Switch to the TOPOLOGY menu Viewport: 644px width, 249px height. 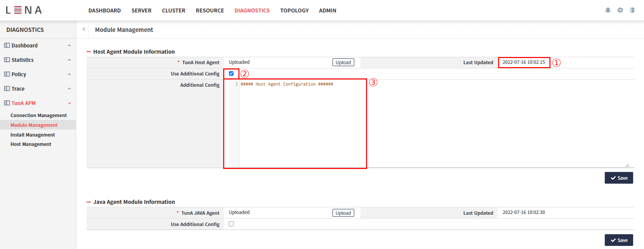294,11
